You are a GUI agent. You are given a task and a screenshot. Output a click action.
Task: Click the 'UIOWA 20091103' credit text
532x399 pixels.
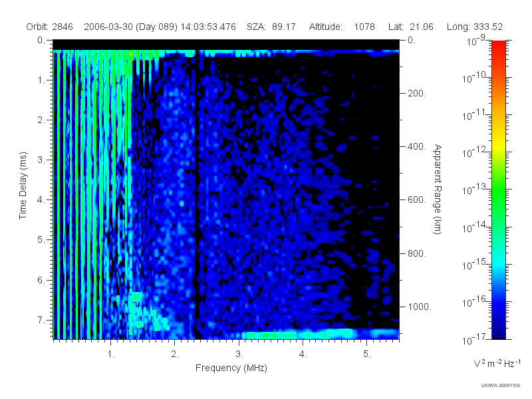pos(501,385)
